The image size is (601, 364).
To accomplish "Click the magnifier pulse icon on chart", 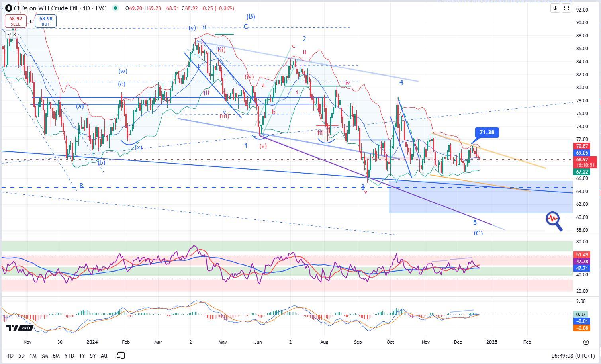I will coord(554,221).
